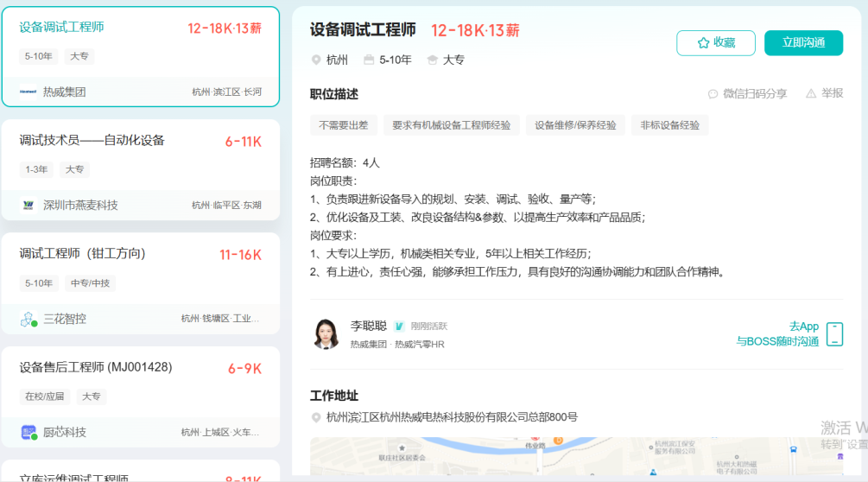Viewport: 868px width, 482px height.
Task: Click the 非标设备经验 tag
Action: pos(669,125)
